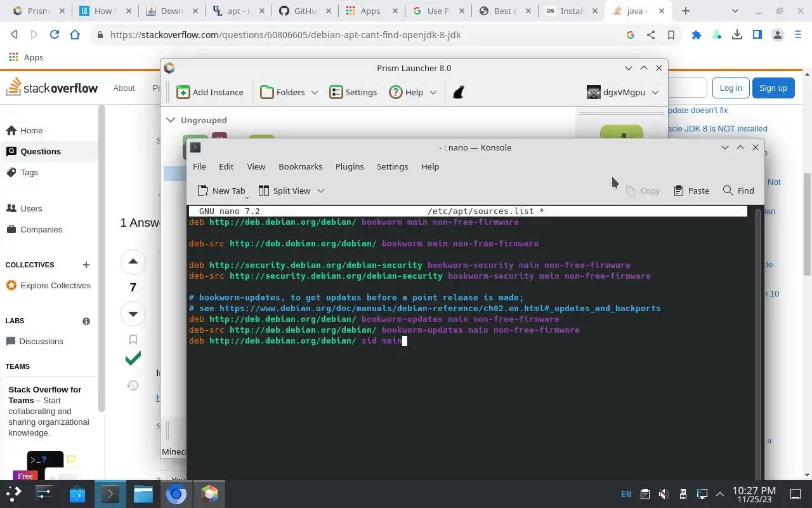
Task: Open Find in Konsole toolbar
Action: pos(738,190)
